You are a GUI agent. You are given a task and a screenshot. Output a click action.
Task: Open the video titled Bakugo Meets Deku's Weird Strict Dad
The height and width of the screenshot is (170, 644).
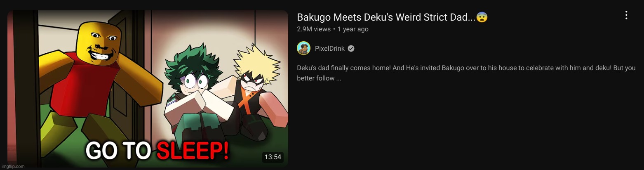tap(386, 18)
